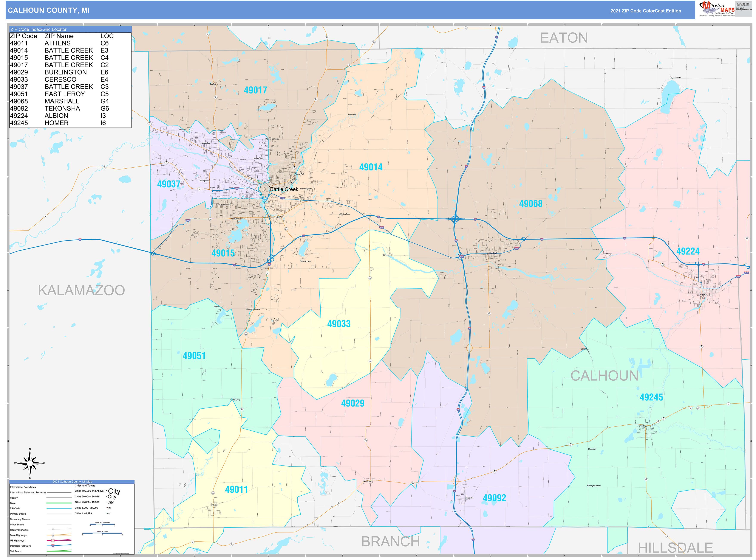Click the compass rose icon

coord(30,463)
